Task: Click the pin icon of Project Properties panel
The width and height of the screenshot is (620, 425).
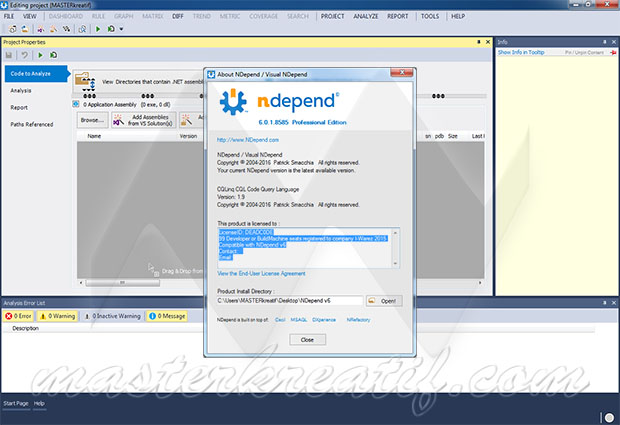Action: (478, 42)
